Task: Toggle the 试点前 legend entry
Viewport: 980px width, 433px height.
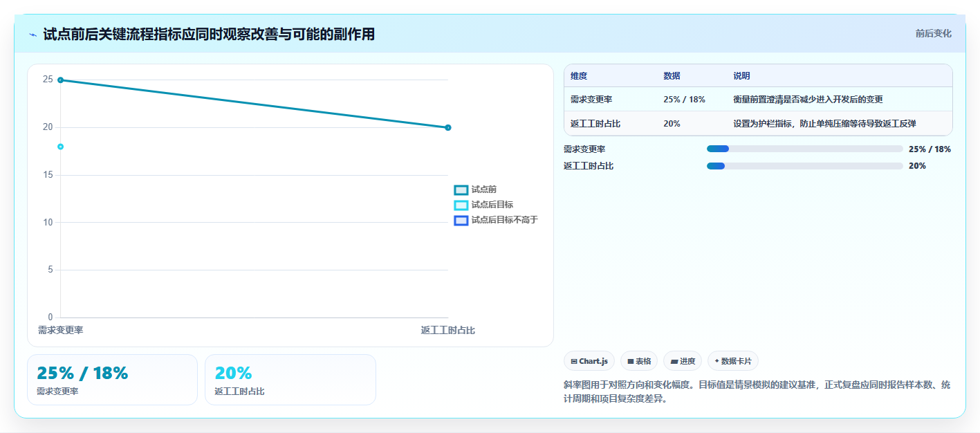Action: tap(475, 190)
